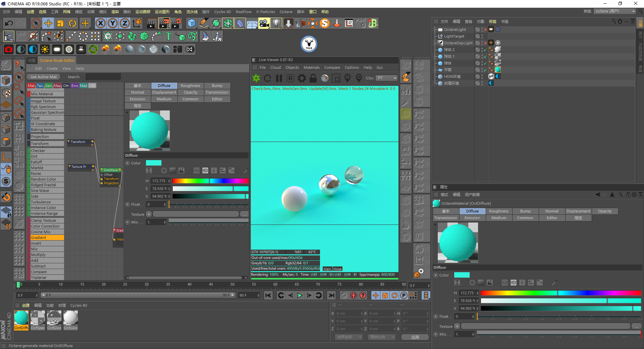The width and height of the screenshot is (644, 349).
Task: Select the Rotate tool icon
Action: (x=72, y=23)
